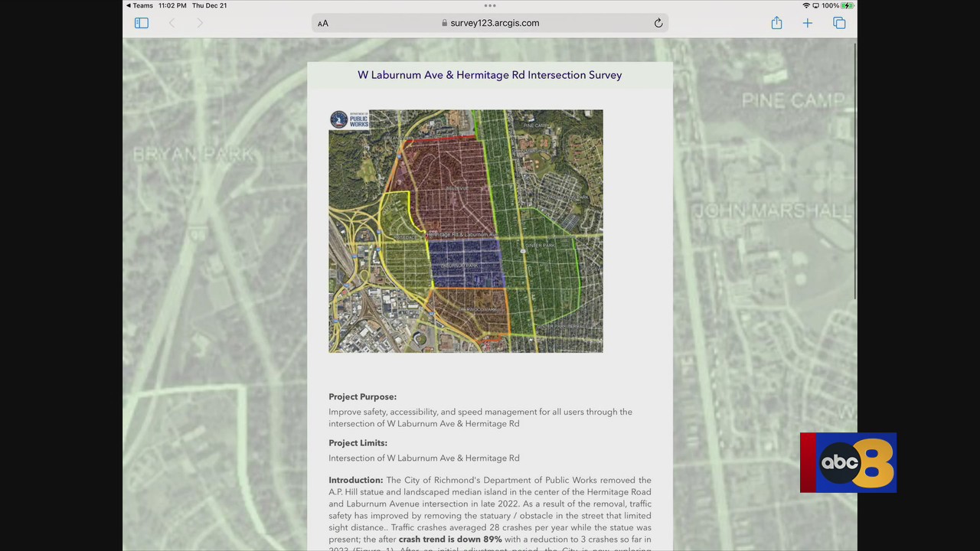Click the survey neighborhood map image
This screenshot has height=551, width=980.
(x=465, y=231)
